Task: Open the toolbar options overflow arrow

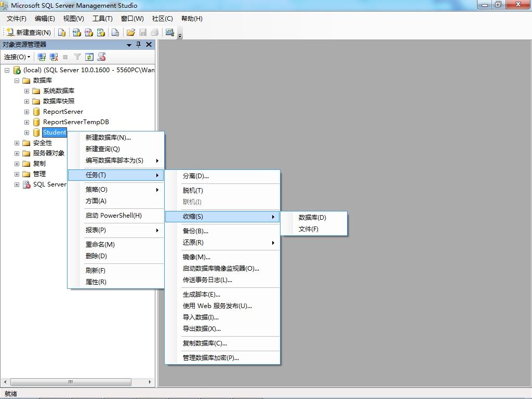Action: [x=180, y=35]
